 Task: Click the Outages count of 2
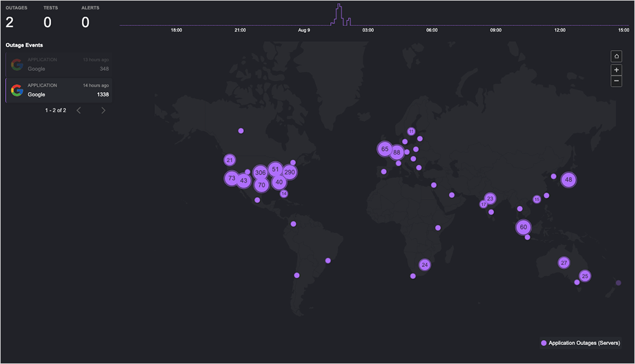(10, 22)
